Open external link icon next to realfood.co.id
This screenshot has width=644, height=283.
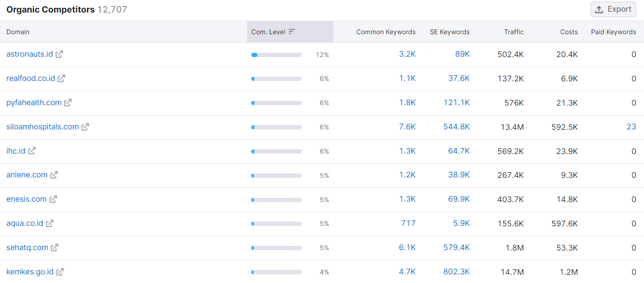tap(61, 78)
